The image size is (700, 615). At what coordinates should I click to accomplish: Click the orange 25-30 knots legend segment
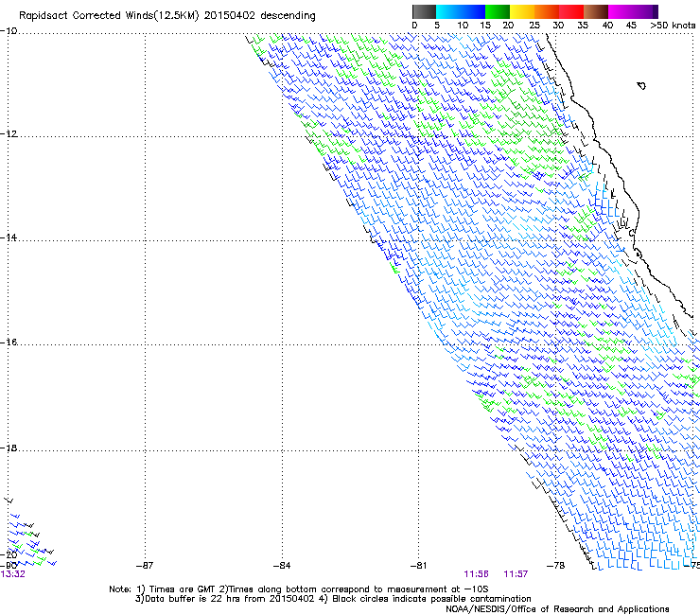pos(547,11)
